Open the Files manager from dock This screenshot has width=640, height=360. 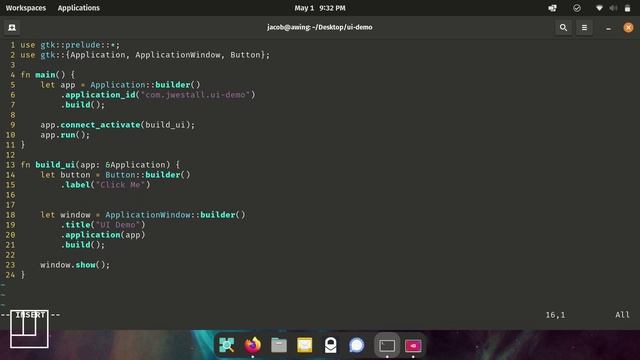point(279,345)
